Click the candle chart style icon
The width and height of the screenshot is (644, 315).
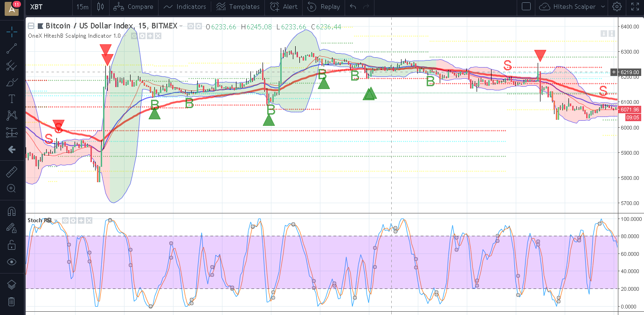pos(99,7)
